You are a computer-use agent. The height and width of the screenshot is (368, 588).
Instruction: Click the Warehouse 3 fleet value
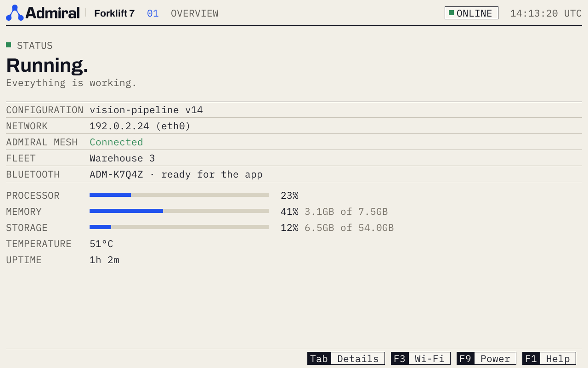[122, 158]
